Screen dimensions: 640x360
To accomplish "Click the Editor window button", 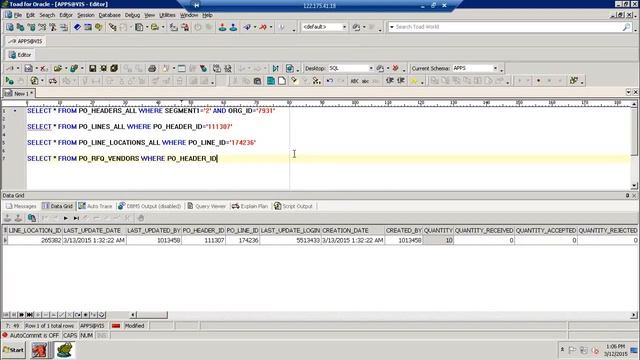I will coord(20,55).
